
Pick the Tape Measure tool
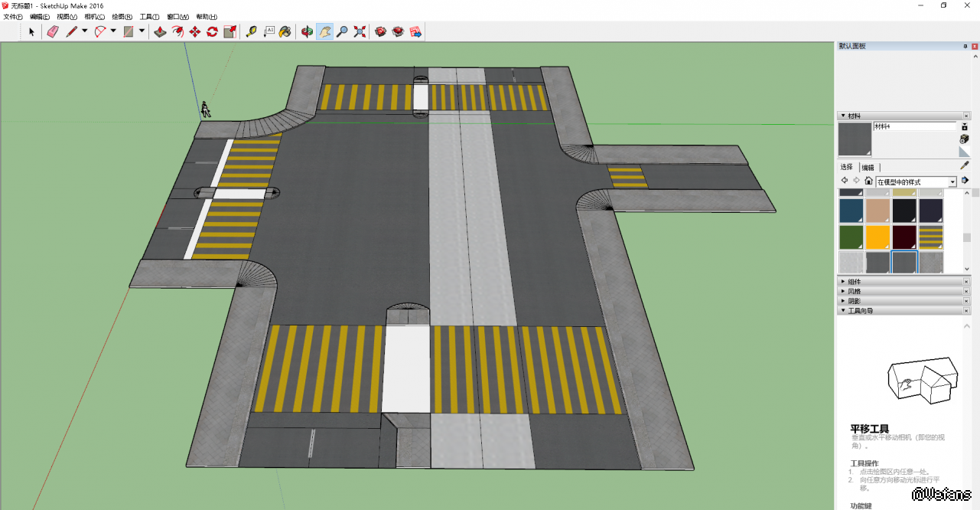(x=250, y=31)
